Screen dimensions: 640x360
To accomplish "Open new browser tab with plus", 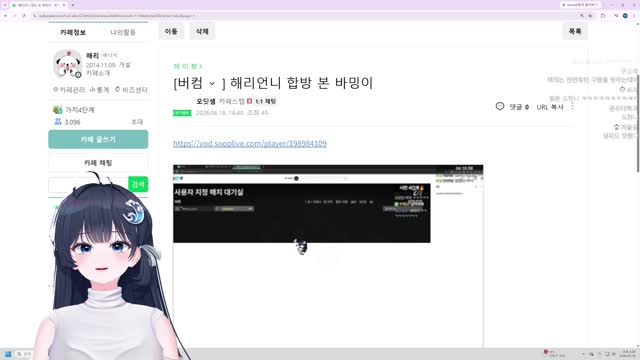I will click(x=73, y=5).
